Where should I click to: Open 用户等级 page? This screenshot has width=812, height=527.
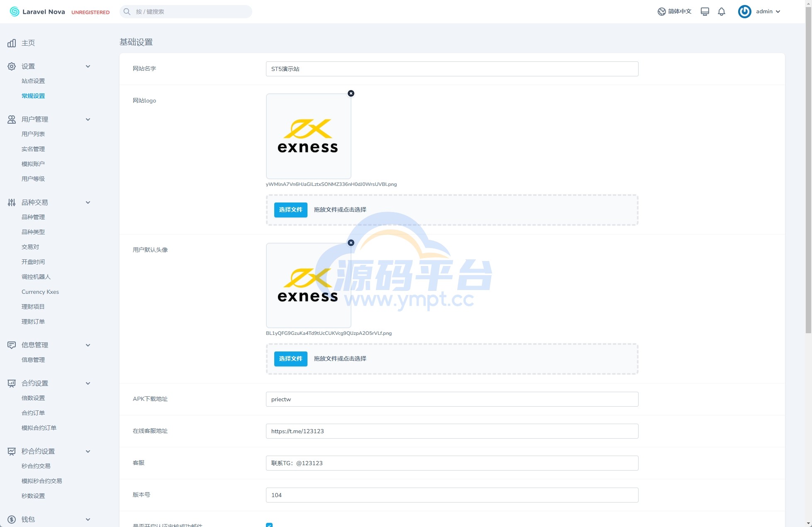click(33, 179)
